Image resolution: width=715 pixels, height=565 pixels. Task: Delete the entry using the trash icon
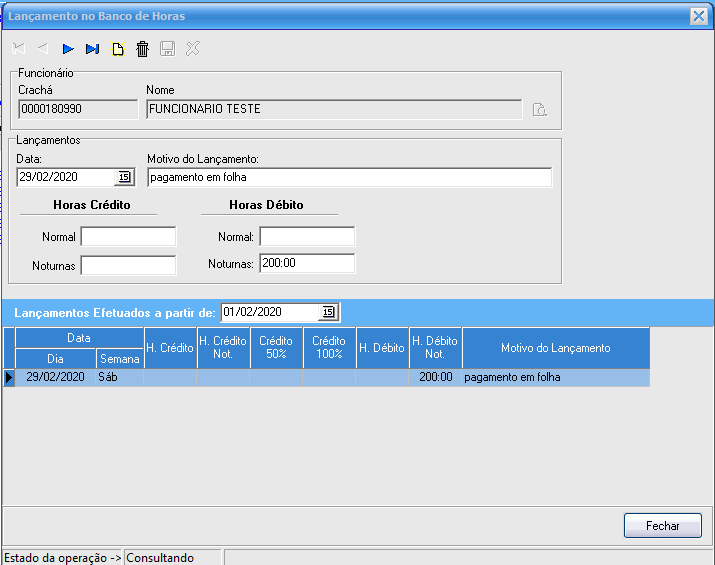(142, 49)
